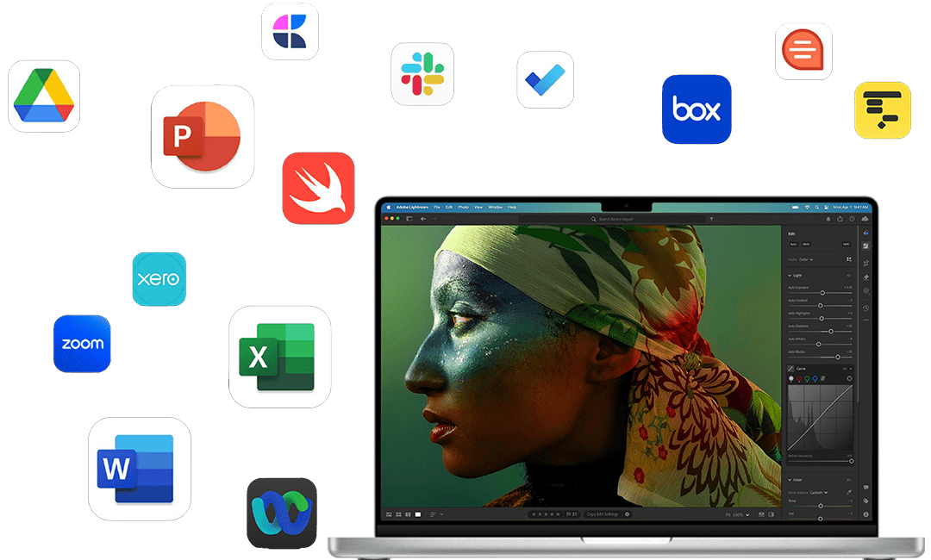The image size is (931, 560).
Task: Select the Crop tool in Lightroom sidebar
Action: tap(865, 263)
